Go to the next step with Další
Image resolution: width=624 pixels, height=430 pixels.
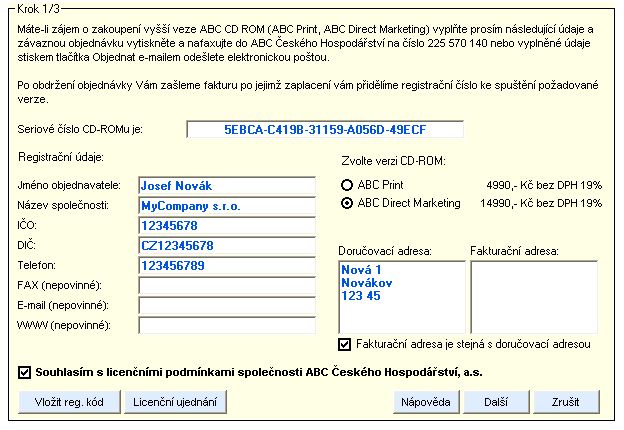coord(496,402)
